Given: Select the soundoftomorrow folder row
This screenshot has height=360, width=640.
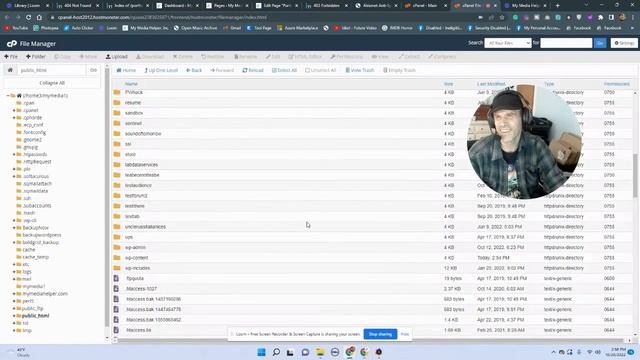Looking at the screenshot, I should click(372, 133).
